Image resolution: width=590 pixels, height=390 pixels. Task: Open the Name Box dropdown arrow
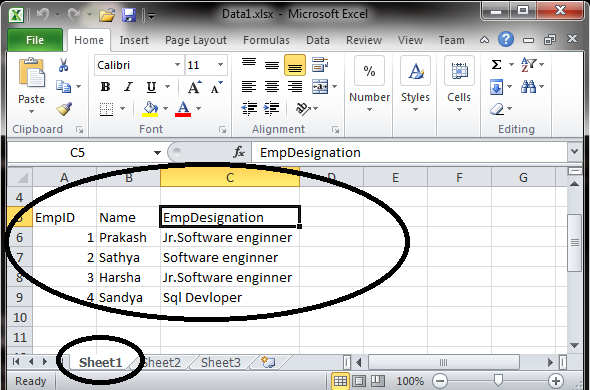coord(157,152)
